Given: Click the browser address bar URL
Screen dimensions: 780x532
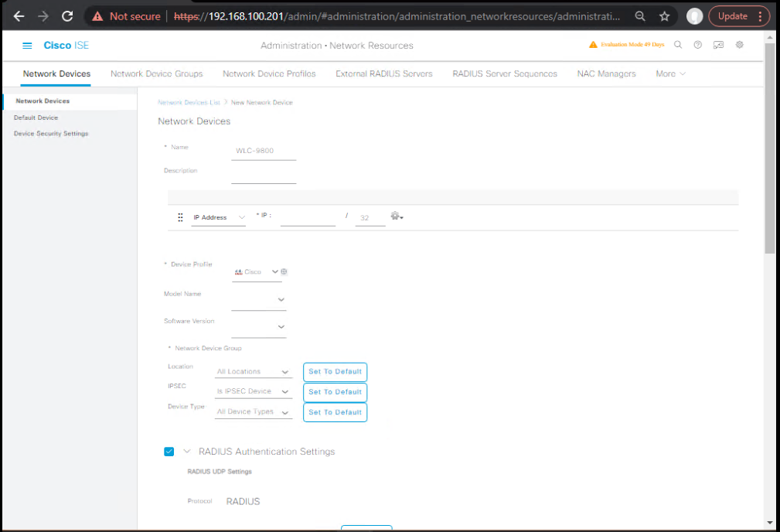Looking at the screenshot, I should coord(397,16).
